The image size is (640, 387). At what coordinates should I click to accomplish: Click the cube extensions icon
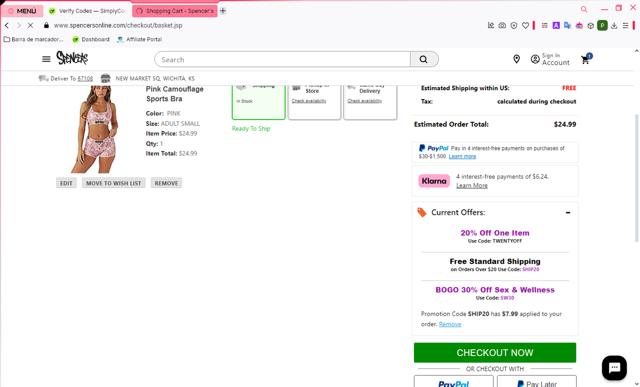click(590, 25)
